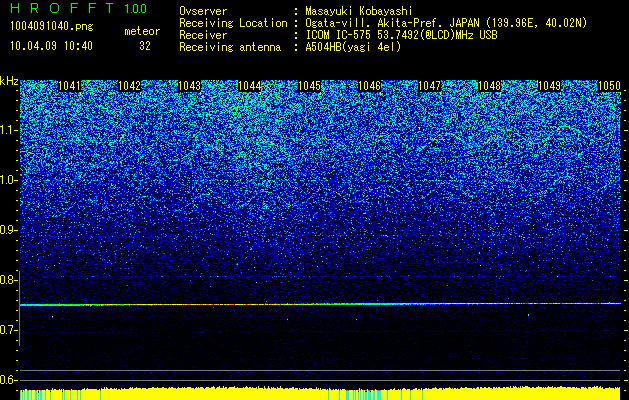Select the 1048 time marker label
The width and height of the screenshot is (629, 400).
tap(490, 86)
